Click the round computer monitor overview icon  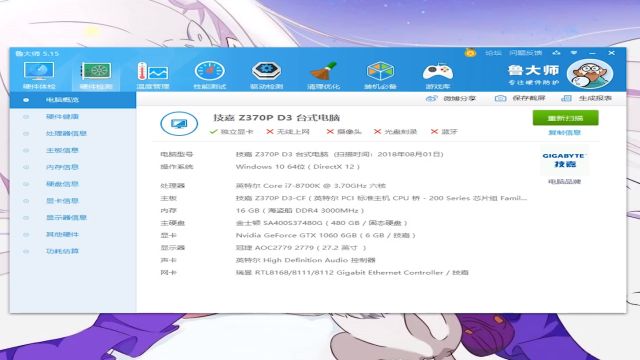[179, 123]
